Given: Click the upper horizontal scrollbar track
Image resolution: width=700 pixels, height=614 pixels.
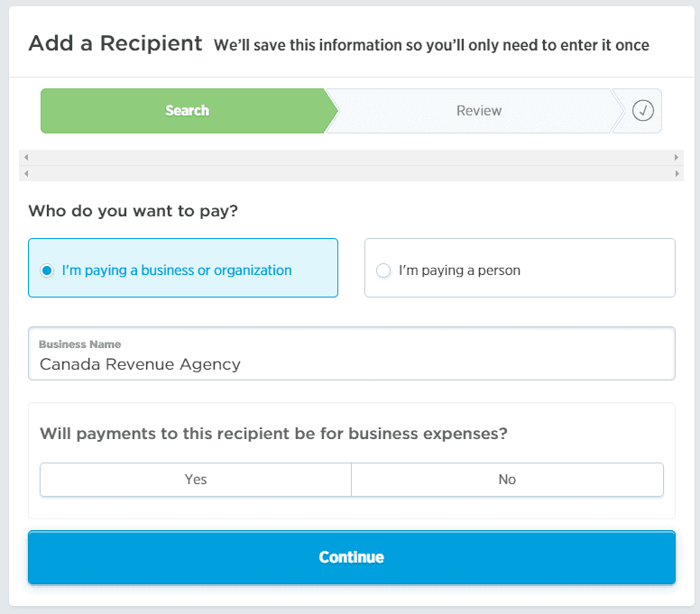Looking at the screenshot, I should point(352,157).
